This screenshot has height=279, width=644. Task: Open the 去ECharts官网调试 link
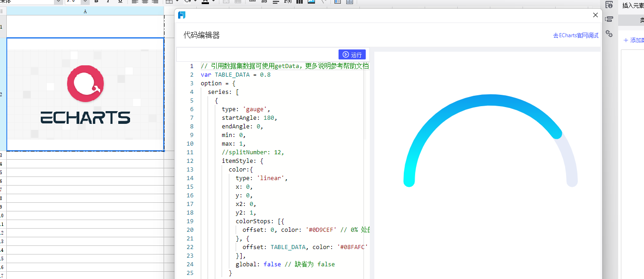[x=576, y=35]
